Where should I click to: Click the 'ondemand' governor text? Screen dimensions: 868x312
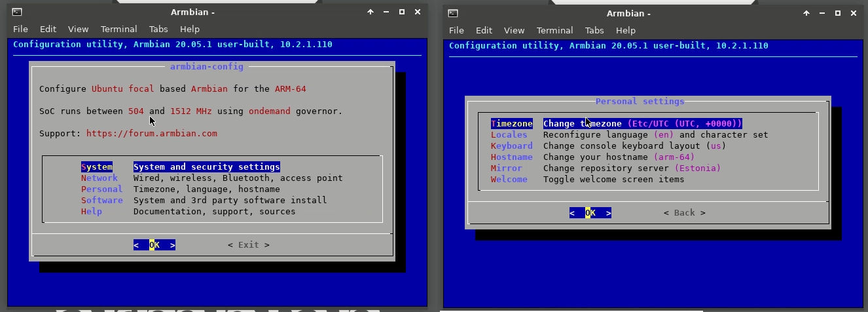(x=270, y=111)
